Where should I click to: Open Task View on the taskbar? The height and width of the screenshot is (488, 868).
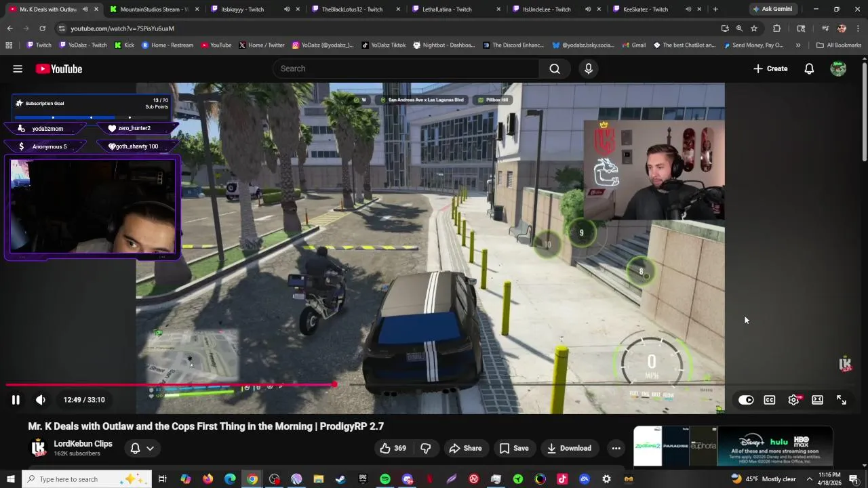click(x=163, y=479)
